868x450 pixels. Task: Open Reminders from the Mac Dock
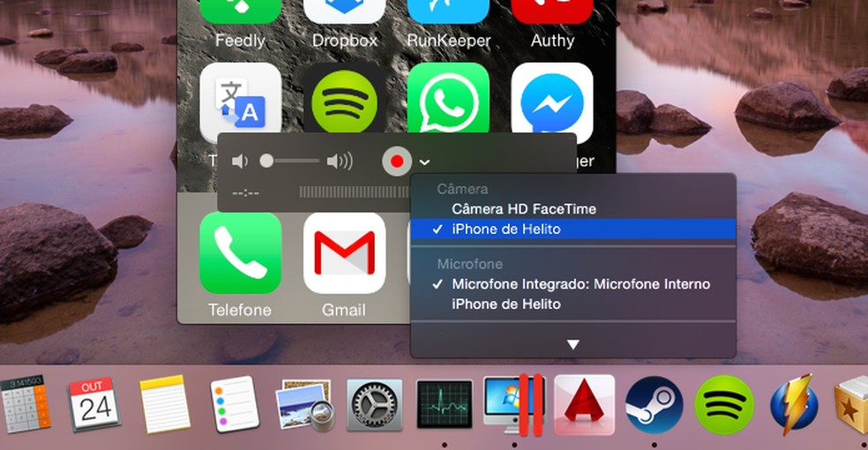pos(235,404)
